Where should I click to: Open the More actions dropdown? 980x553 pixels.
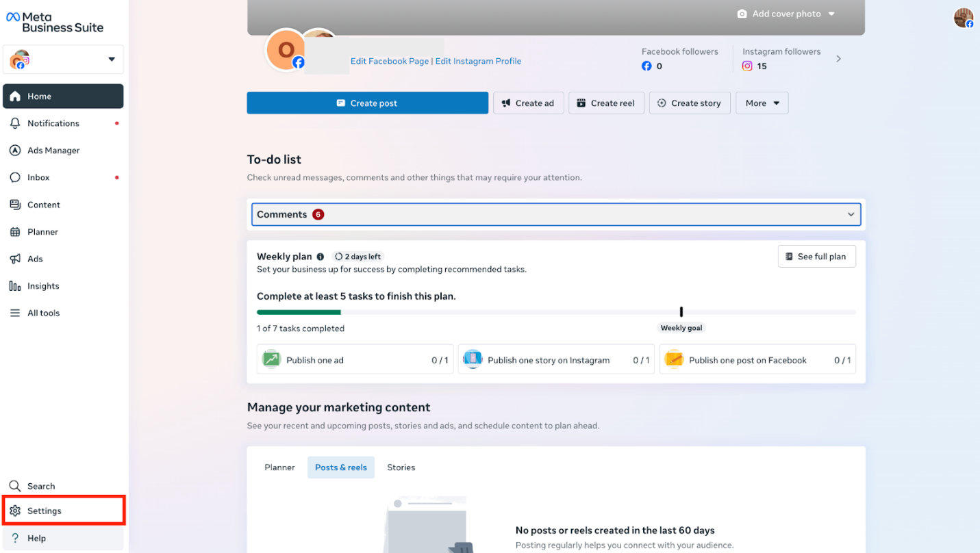[762, 103]
